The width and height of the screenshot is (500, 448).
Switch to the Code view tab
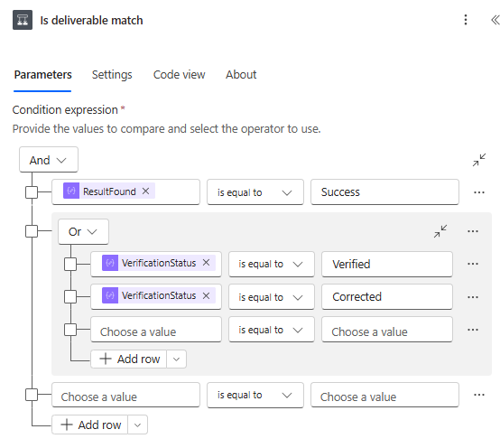(180, 75)
